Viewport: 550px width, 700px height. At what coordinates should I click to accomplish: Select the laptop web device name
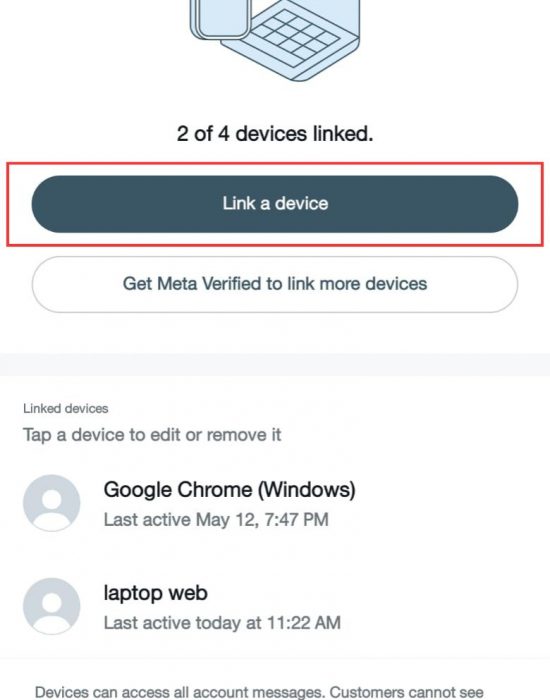[x=155, y=593]
